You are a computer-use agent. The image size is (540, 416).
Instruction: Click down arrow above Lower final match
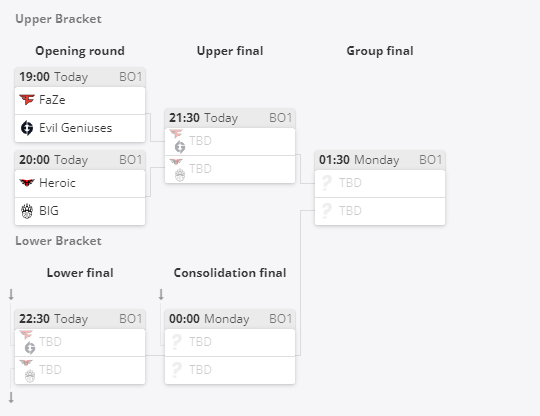[x=11, y=294]
